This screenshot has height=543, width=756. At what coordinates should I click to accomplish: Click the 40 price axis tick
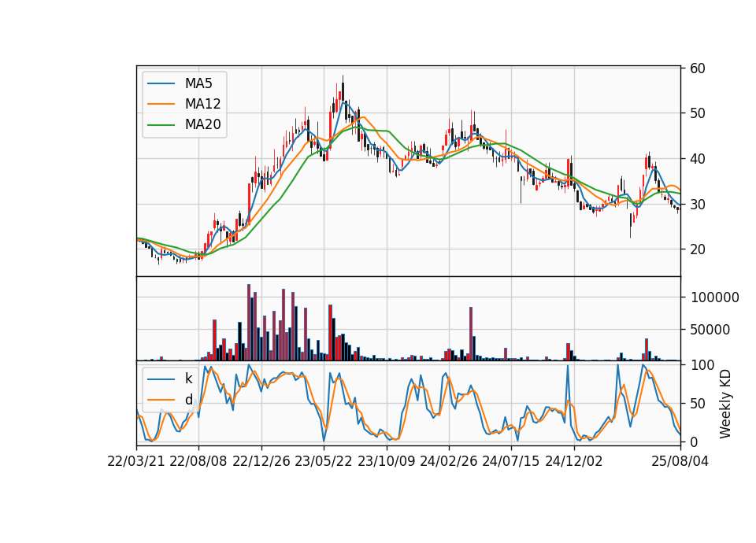click(698, 159)
